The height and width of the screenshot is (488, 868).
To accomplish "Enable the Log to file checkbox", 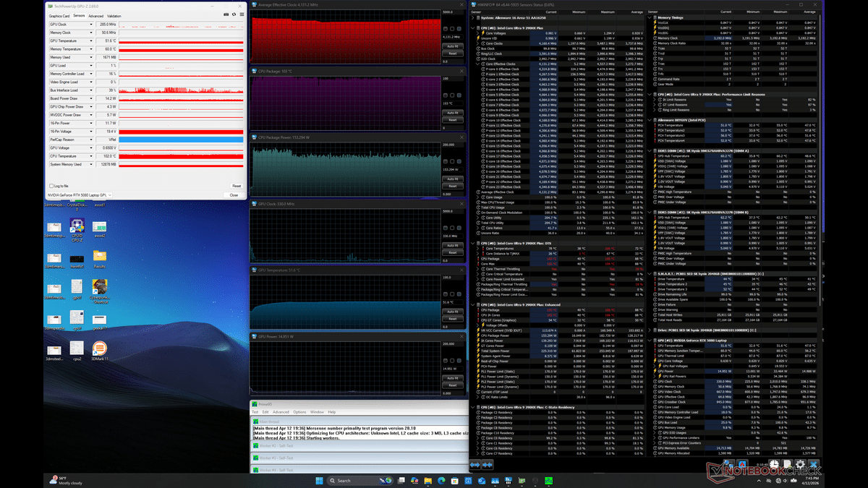I will [51, 186].
